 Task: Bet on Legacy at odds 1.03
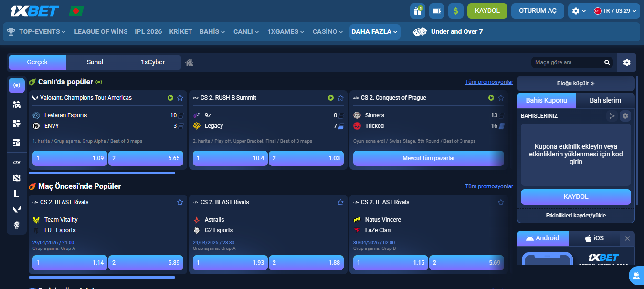point(306,158)
